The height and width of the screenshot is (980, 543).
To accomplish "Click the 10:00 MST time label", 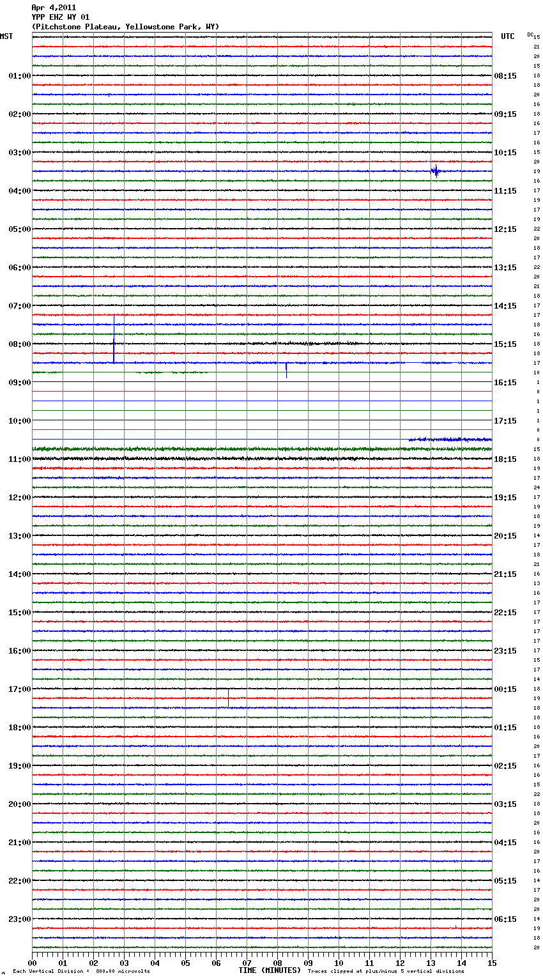I will [20, 421].
